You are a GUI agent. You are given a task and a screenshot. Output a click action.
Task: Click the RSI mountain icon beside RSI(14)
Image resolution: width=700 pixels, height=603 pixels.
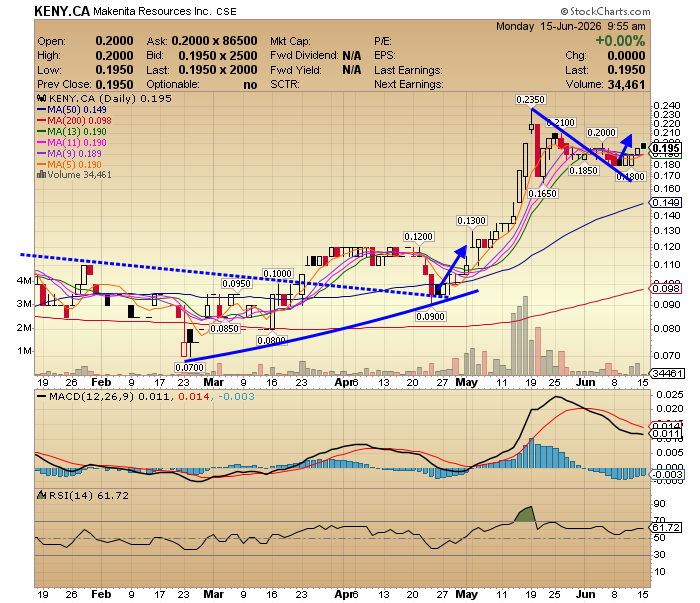pyautogui.click(x=42, y=495)
